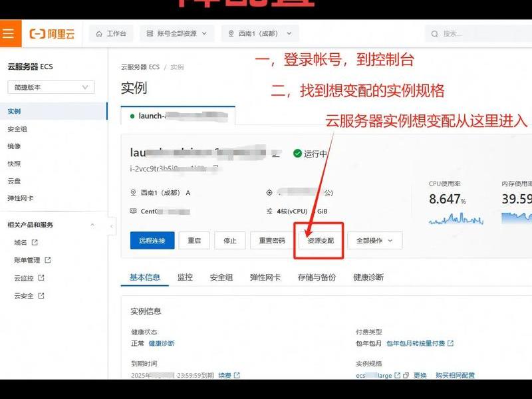Screen dimensions: 532x399
Task: Switch to the 安全组 tab
Action: (x=221, y=277)
